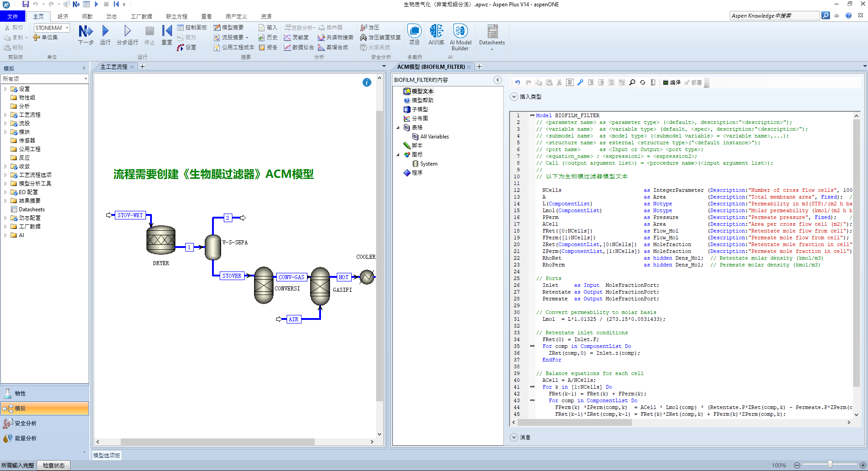The image size is (868, 471).
Task: Open 模型摘要 model summary
Action: point(228,28)
